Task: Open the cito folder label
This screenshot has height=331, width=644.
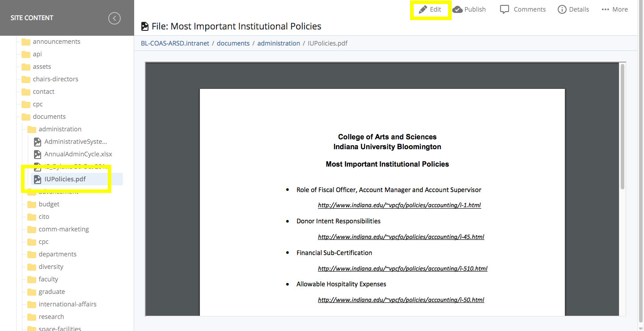Action: click(x=44, y=217)
